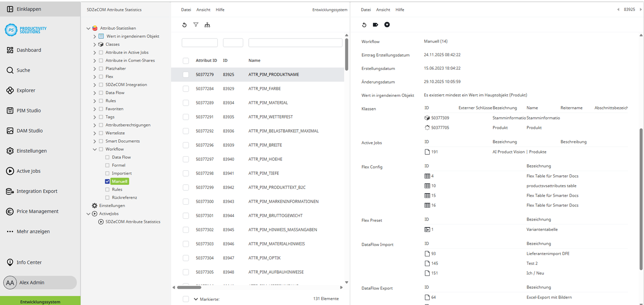Collapse the Workflow tree node
This screenshot has width=644, height=305.
pos(95,149)
